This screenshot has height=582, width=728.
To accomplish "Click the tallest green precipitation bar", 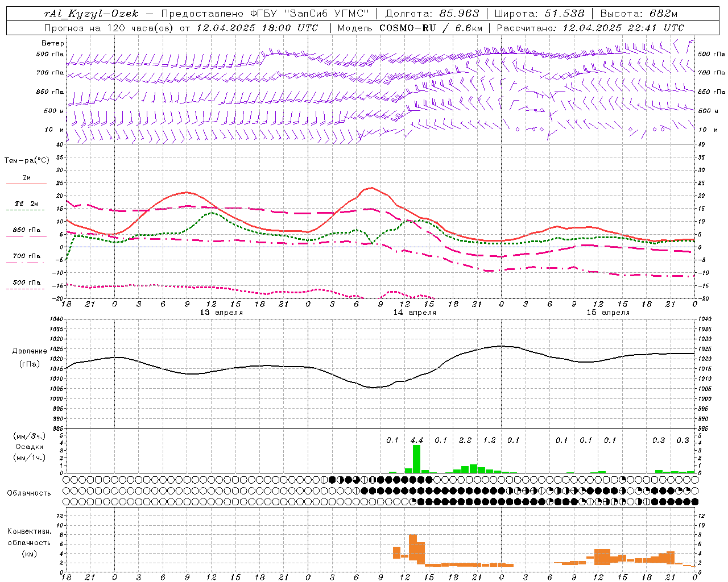I will 416,459.
